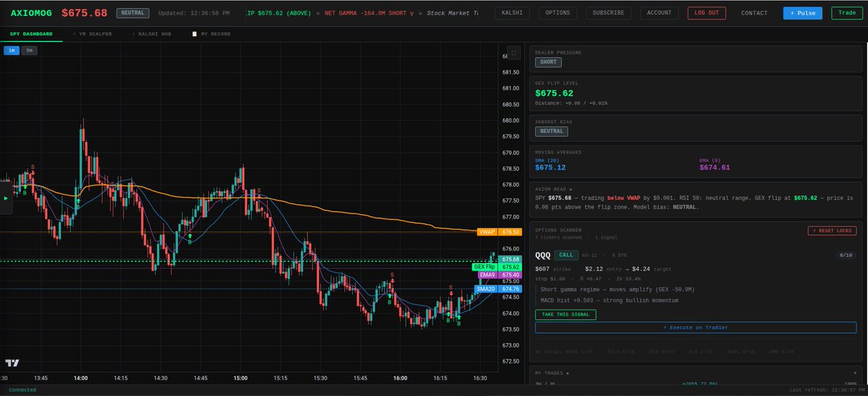Open the TradingView logo on chart
This screenshot has height=396, width=868.
point(12,363)
